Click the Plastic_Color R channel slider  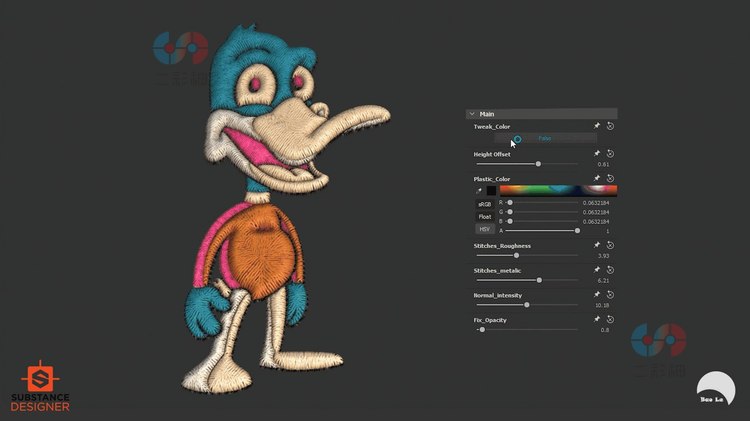[541, 203]
